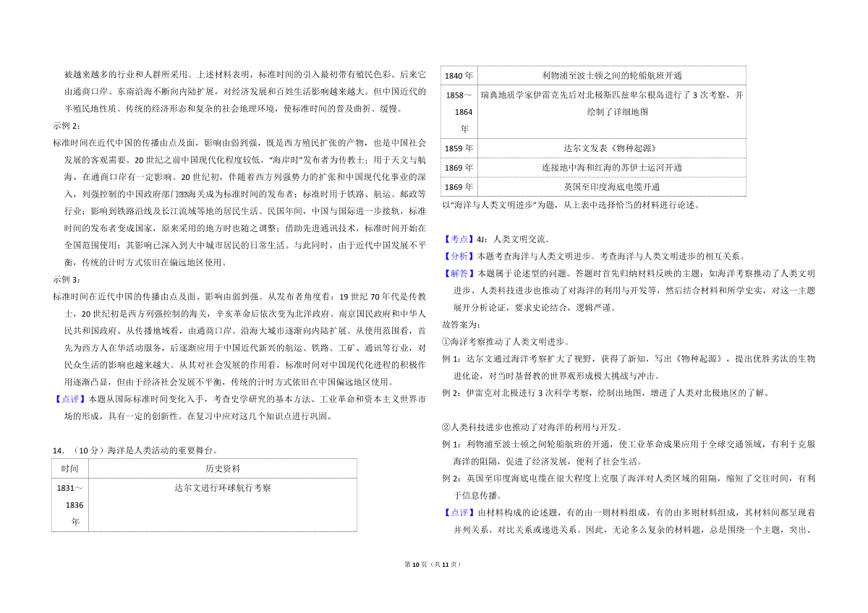Click the '历史资料' table header cell

222,469
